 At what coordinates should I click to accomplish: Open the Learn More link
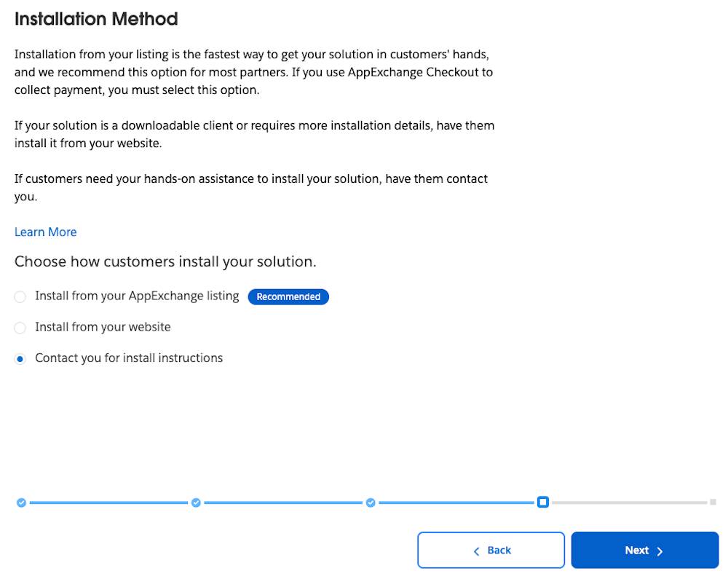(x=45, y=232)
